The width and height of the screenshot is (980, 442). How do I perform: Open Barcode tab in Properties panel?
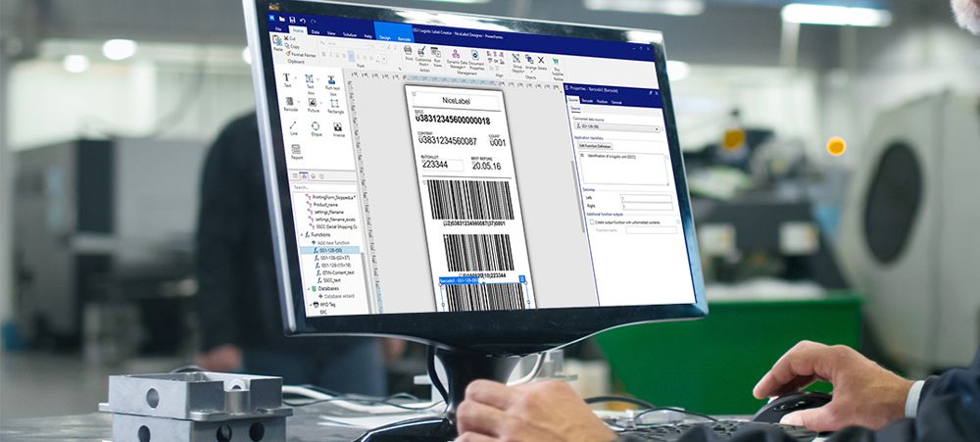587,101
